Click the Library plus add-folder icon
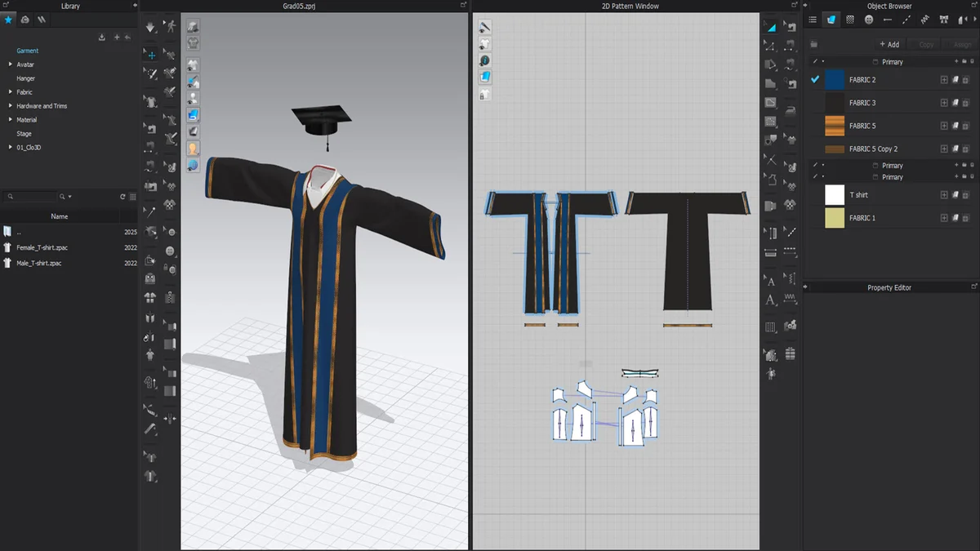Screen dimensions: 980x551 [117, 37]
